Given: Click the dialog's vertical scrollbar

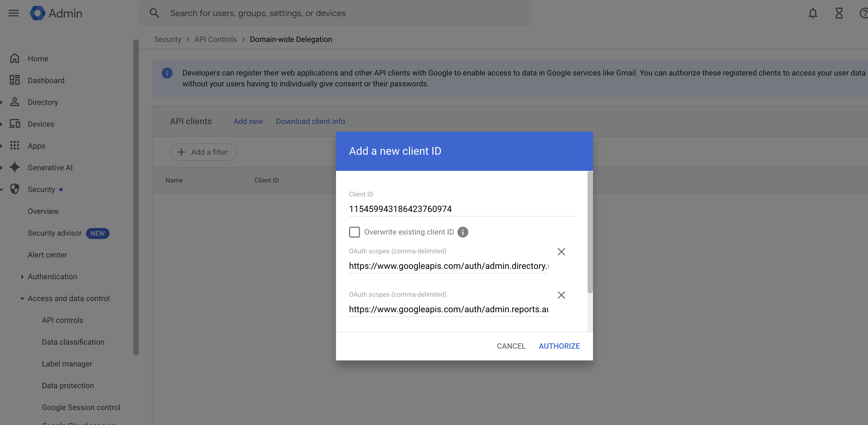Looking at the screenshot, I should coord(590,233).
